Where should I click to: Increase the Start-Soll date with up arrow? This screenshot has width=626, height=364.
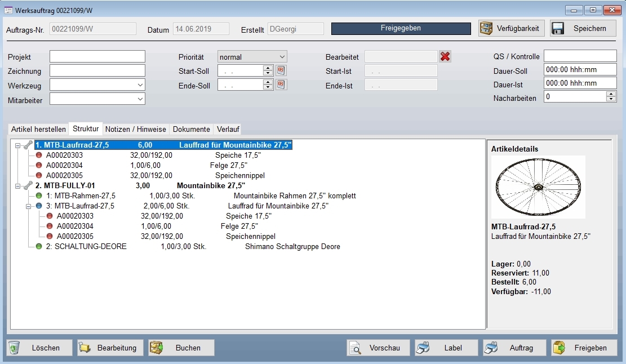[268, 68]
